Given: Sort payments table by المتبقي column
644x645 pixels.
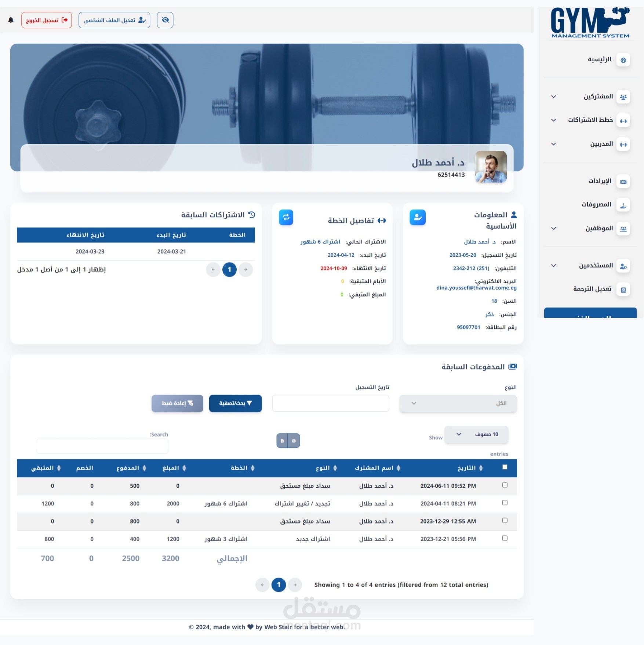Looking at the screenshot, I should 46,468.
